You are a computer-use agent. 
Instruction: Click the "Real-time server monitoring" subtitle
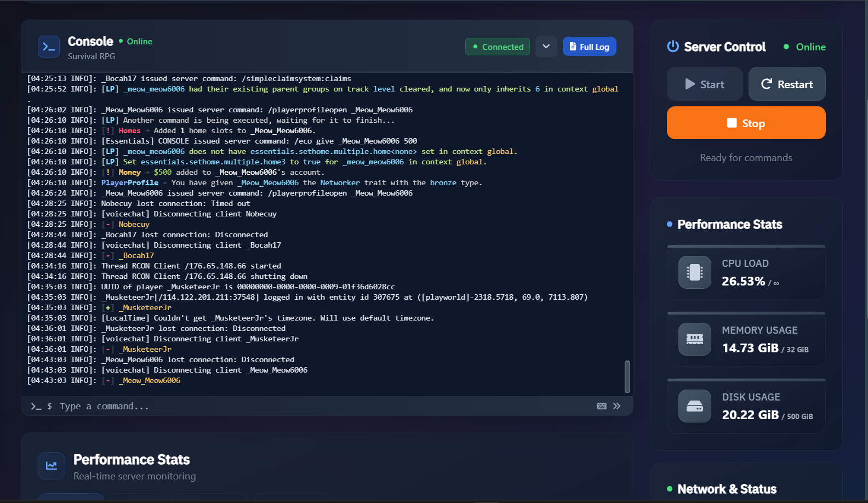pos(135,476)
